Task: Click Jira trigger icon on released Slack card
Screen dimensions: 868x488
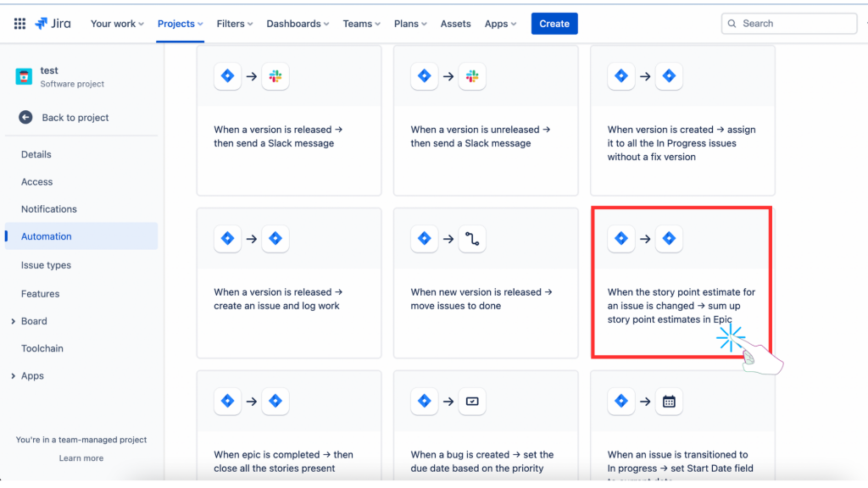Action: point(227,76)
